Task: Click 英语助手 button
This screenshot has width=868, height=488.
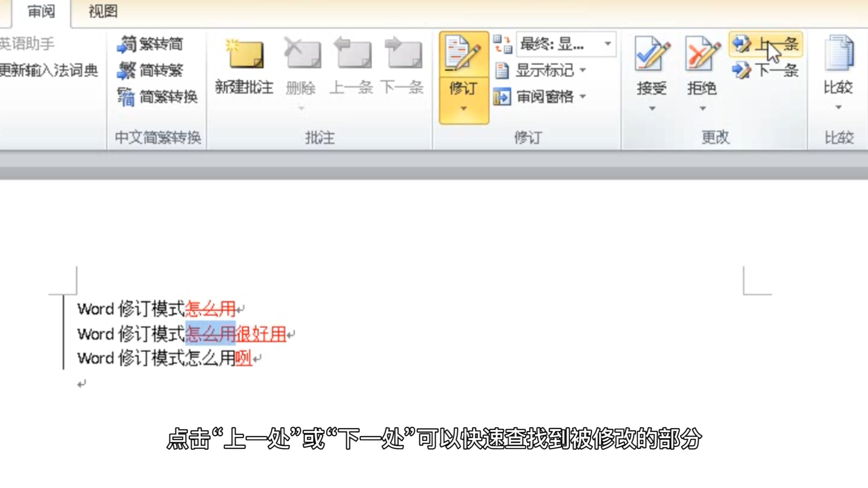Action: (27, 44)
